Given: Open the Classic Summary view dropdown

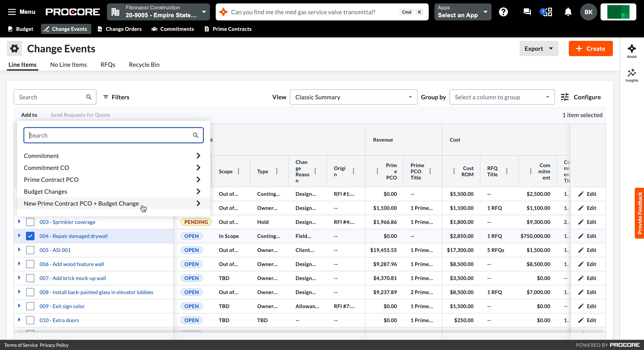Looking at the screenshot, I should coord(353,97).
